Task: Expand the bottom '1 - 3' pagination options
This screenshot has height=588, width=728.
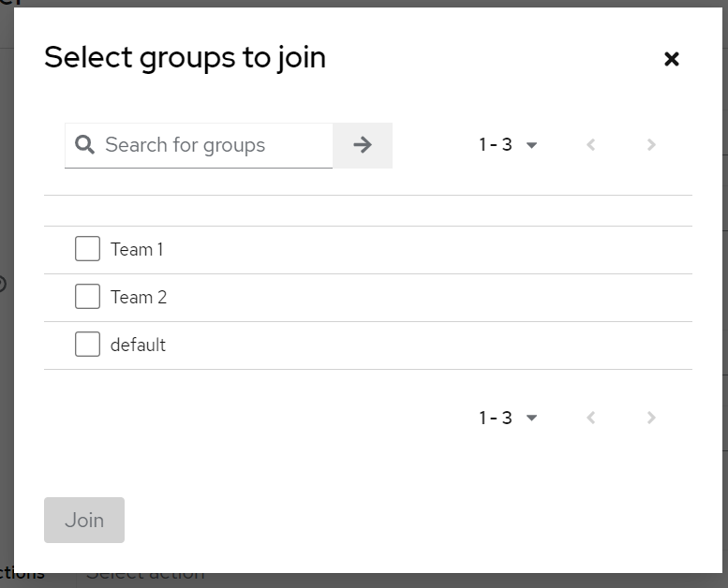Action: (508, 418)
